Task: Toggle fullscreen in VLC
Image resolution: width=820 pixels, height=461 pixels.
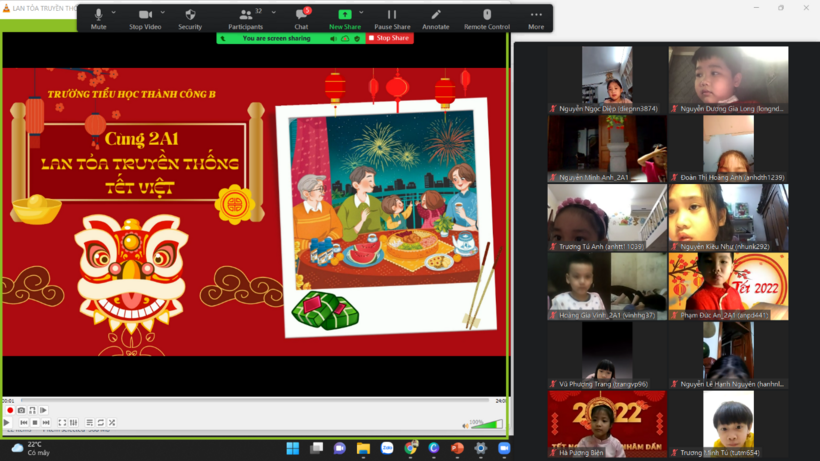Action: pos(62,422)
